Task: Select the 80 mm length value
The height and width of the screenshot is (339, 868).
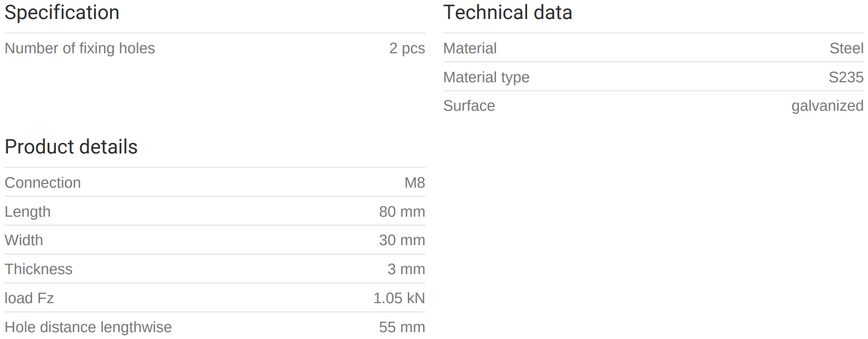Action: (402, 212)
